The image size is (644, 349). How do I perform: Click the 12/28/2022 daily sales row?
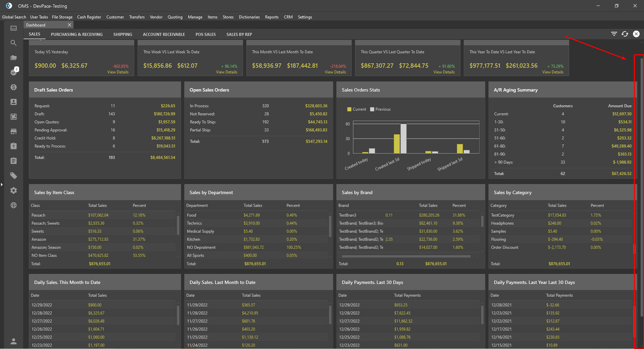[103, 313]
